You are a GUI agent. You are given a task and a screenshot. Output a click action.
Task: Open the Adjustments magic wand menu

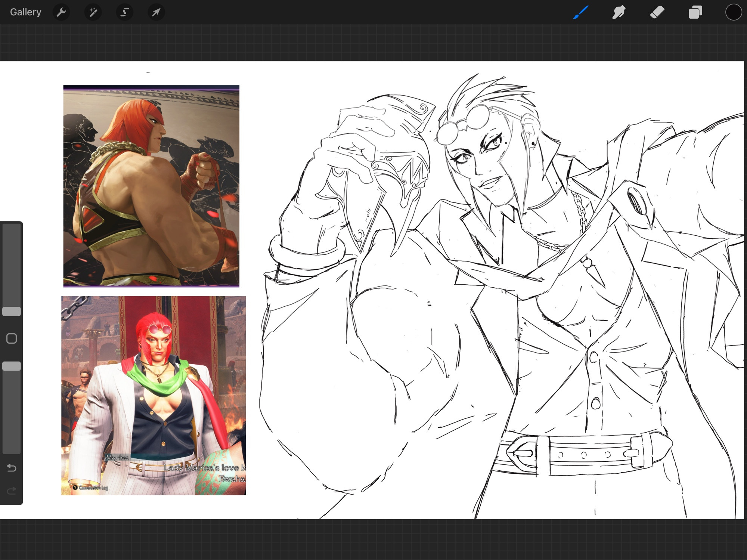tap(93, 12)
